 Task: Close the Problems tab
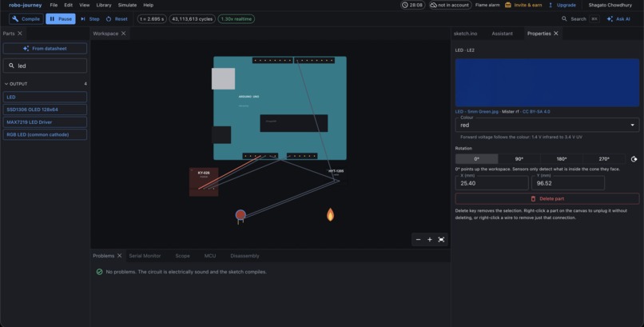[x=120, y=256]
